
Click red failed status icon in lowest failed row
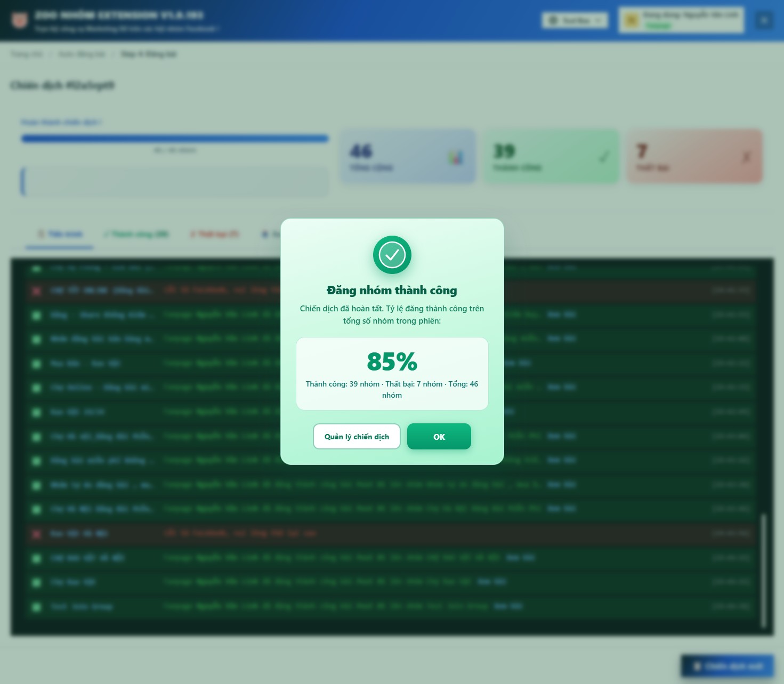pos(37,534)
